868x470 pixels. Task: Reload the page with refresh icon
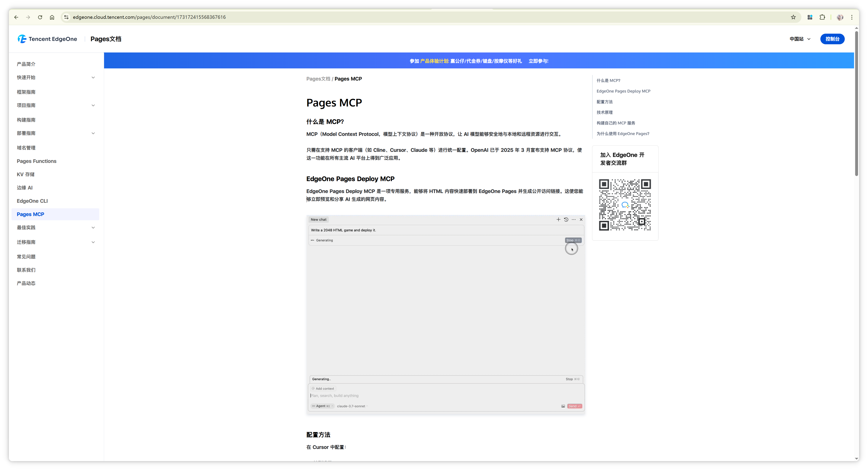(40, 17)
